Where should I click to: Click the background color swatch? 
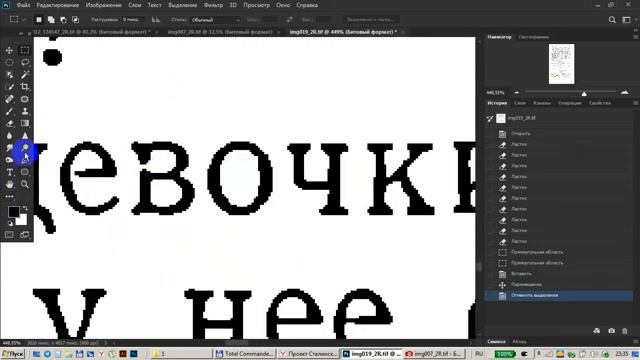(x=22, y=221)
